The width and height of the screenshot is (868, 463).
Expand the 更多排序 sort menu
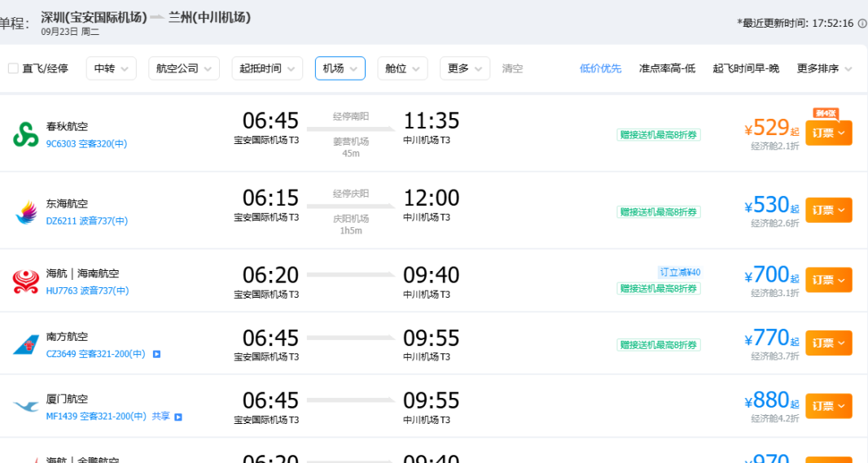click(x=824, y=68)
